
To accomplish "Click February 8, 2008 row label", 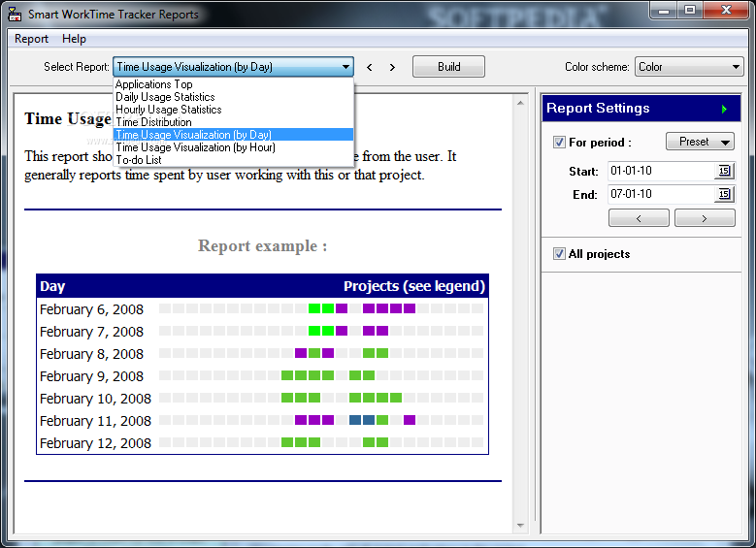I will [91, 354].
